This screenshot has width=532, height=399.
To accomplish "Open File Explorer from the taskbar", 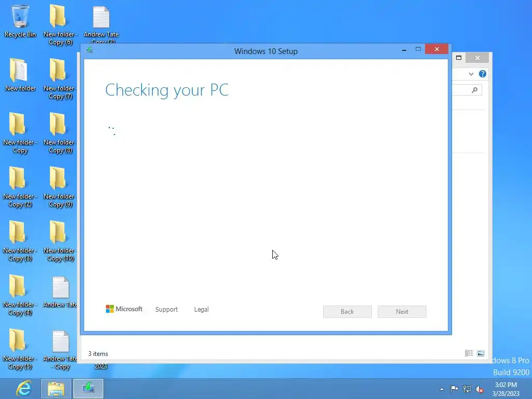I will click(x=56, y=389).
